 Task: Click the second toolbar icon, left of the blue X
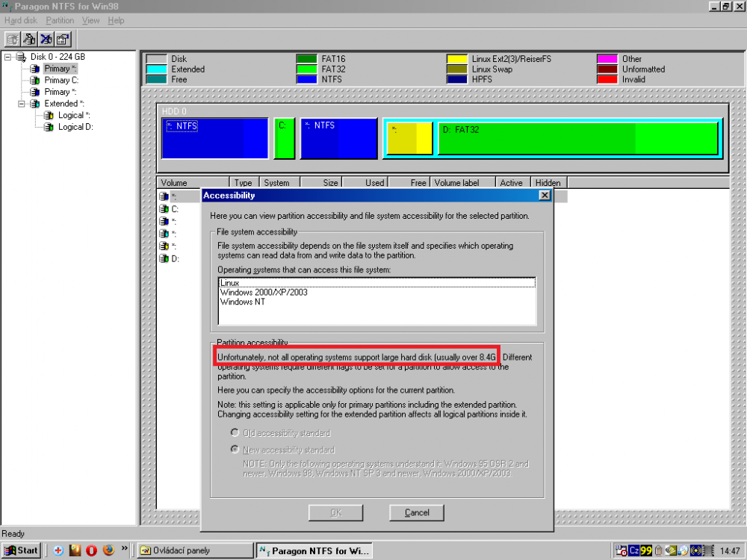tap(30, 39)
